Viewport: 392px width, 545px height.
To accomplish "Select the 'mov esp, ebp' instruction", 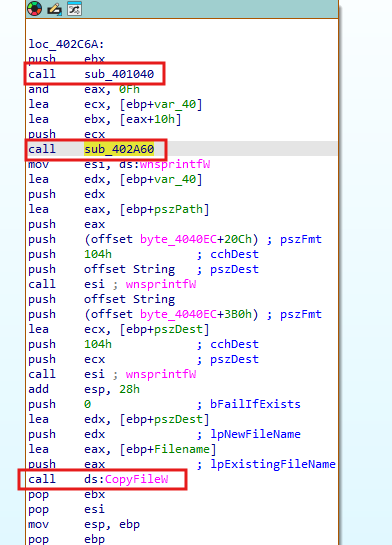I will point(84,524).
